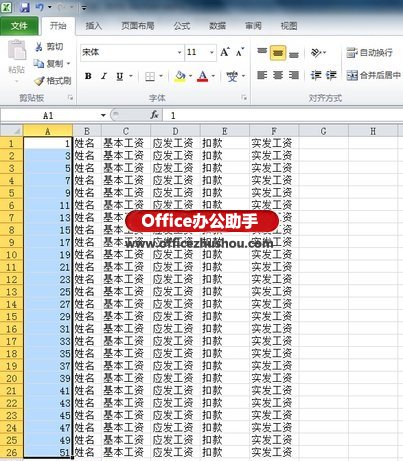The image size is (403, 461).
Task: Open the font name dropdown
Action: point(179,52)
